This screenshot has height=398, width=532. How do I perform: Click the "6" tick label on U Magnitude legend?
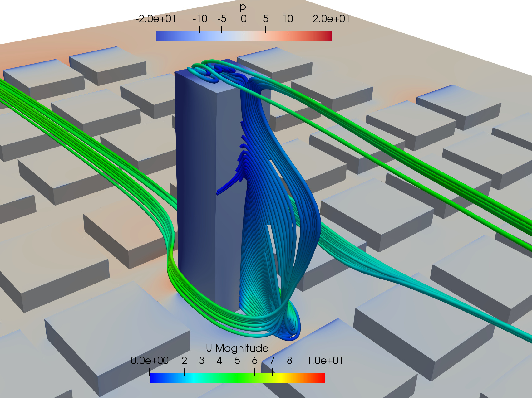coord(254,361)
